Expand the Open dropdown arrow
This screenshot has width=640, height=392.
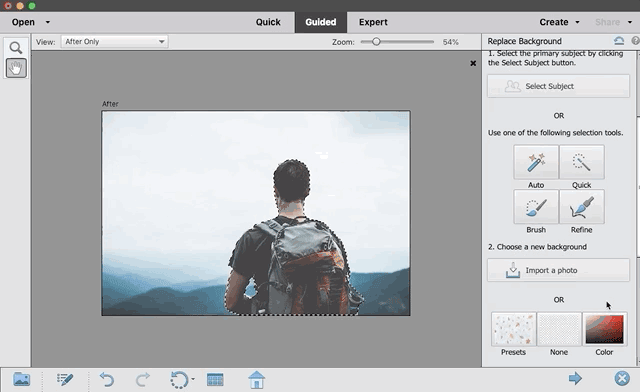[48, 22]
